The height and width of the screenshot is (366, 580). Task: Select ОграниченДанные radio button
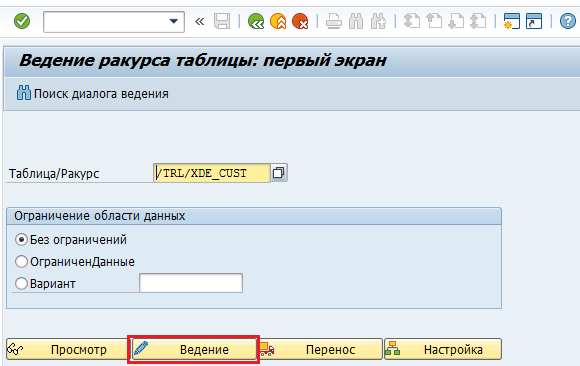pos(21,262)
